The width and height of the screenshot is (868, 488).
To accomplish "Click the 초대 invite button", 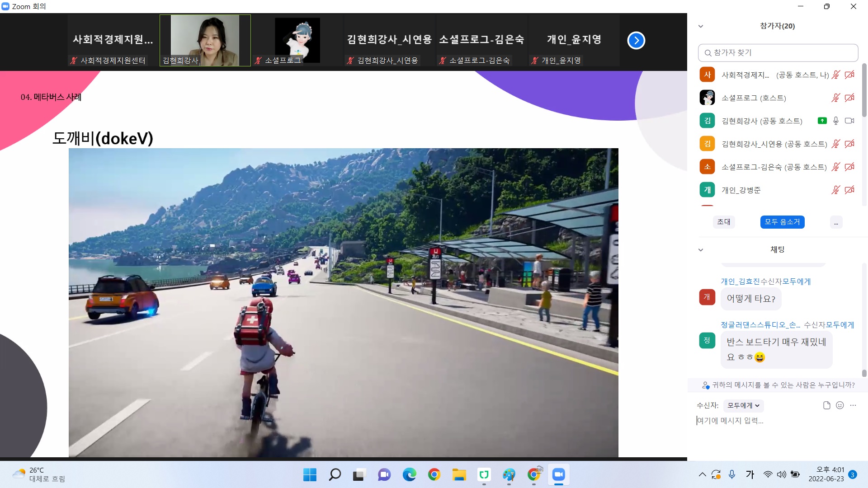I will (x=724, y=222).
